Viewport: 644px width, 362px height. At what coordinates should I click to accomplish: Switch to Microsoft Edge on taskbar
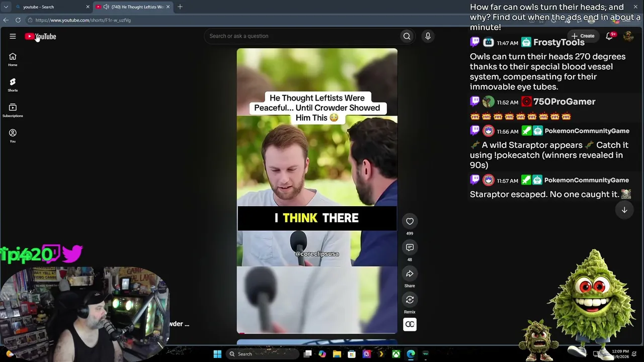tap(411, 354)
